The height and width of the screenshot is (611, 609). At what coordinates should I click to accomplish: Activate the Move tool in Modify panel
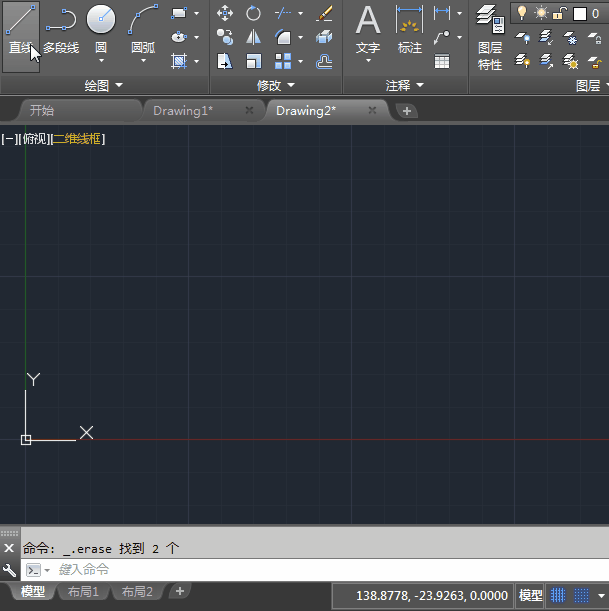point(225,13)
